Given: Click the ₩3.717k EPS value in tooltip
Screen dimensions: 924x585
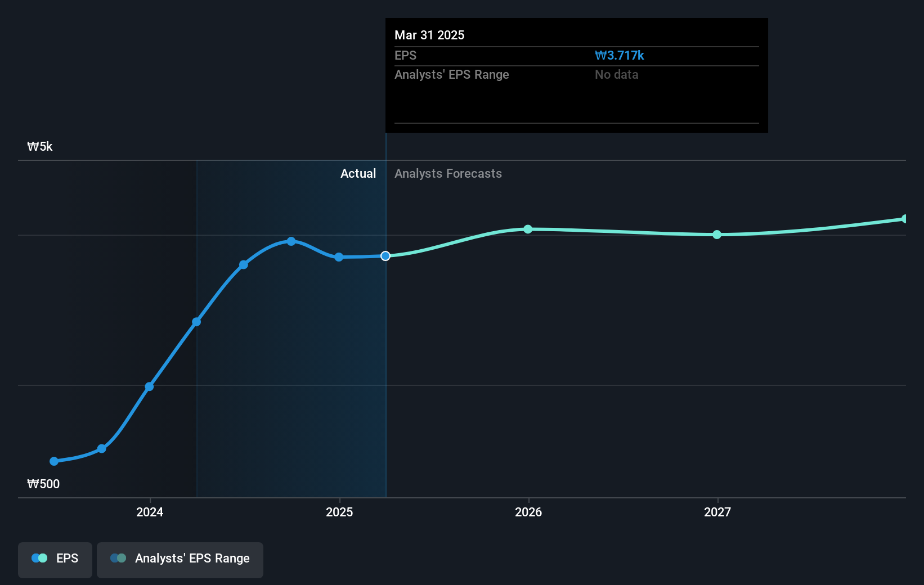Looking at the screenshot, I should 620,56.
